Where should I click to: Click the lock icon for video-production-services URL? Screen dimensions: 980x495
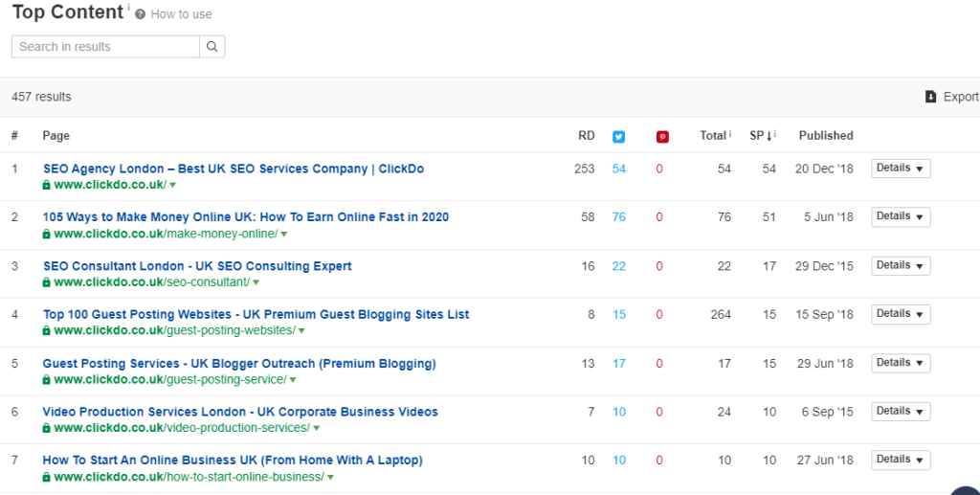point(46,428)
